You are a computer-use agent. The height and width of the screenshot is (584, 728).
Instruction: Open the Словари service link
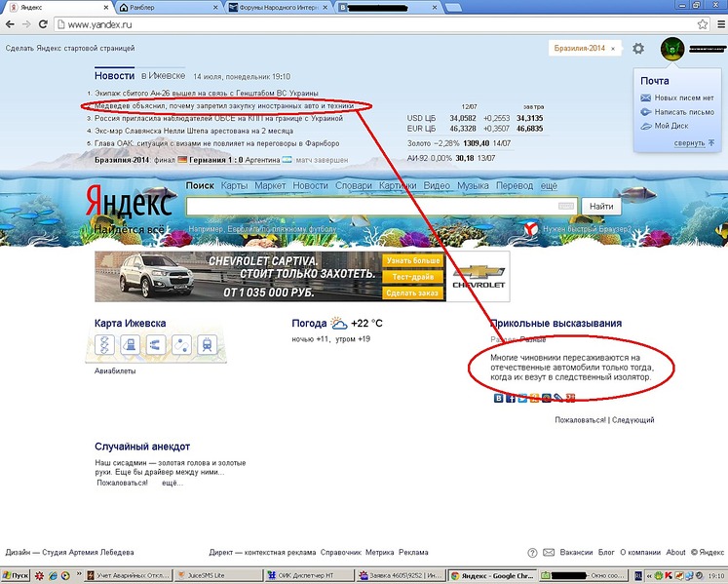click(x=354, y=185)
